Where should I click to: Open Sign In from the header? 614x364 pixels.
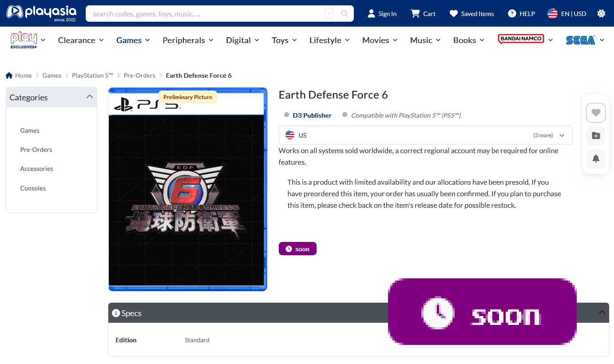click(382, 14)
